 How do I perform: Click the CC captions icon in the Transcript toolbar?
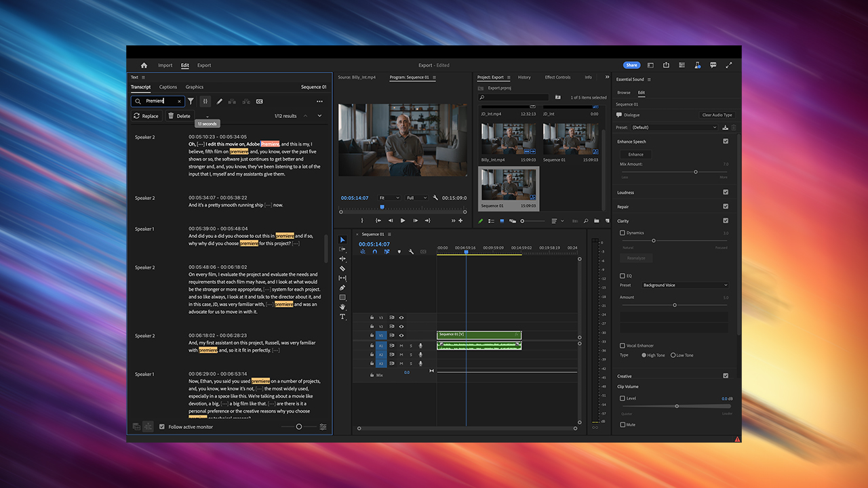point(260,102)
